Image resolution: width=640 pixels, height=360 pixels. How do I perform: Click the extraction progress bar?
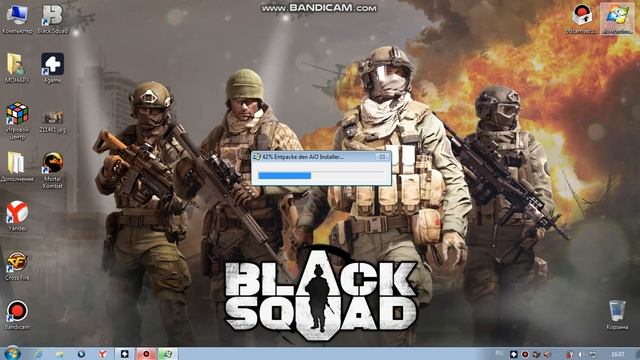pos(321,176)
